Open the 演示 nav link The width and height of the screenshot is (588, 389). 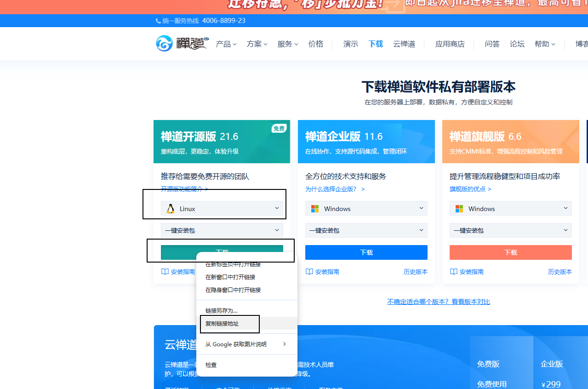pyautogui.click(x=351, y=44)
